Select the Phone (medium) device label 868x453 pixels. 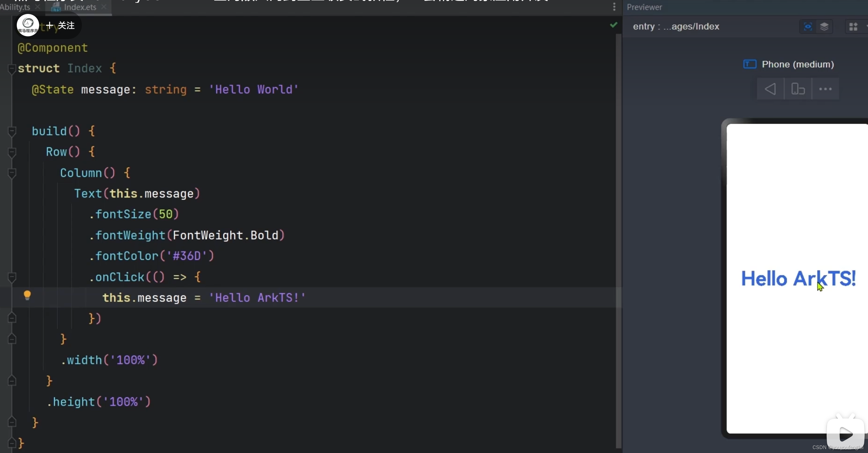798,64
